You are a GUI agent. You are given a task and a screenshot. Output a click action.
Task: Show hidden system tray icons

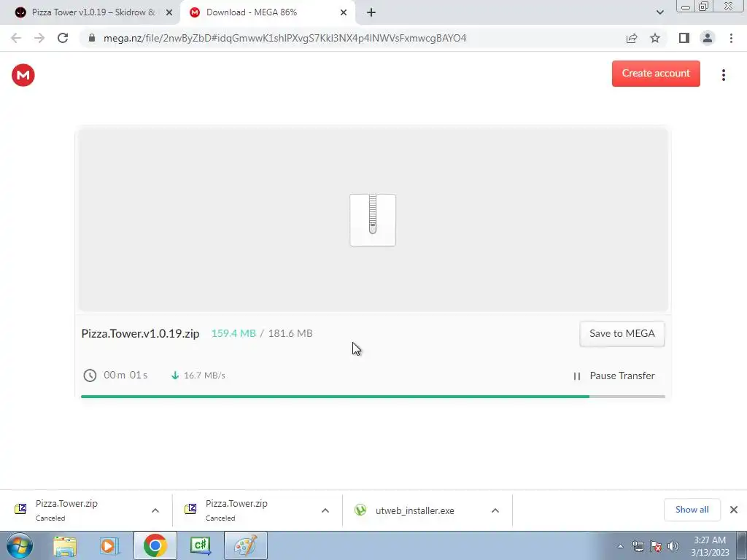(x=620, y=546)
